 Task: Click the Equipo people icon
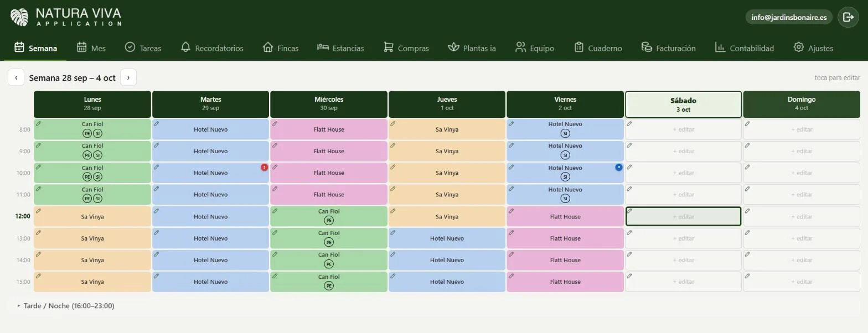point(520,48)
